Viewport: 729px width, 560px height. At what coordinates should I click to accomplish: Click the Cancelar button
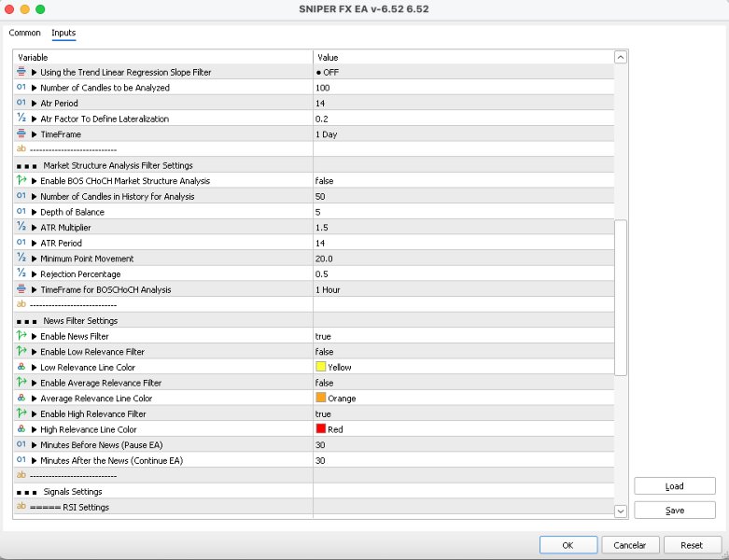click(630, 545)
